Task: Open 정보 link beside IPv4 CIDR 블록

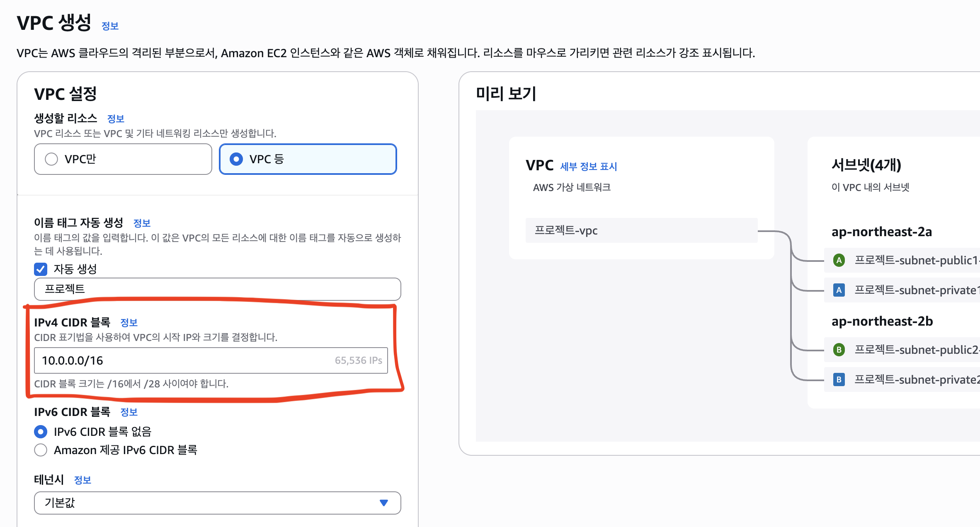Action: [129, 323]
